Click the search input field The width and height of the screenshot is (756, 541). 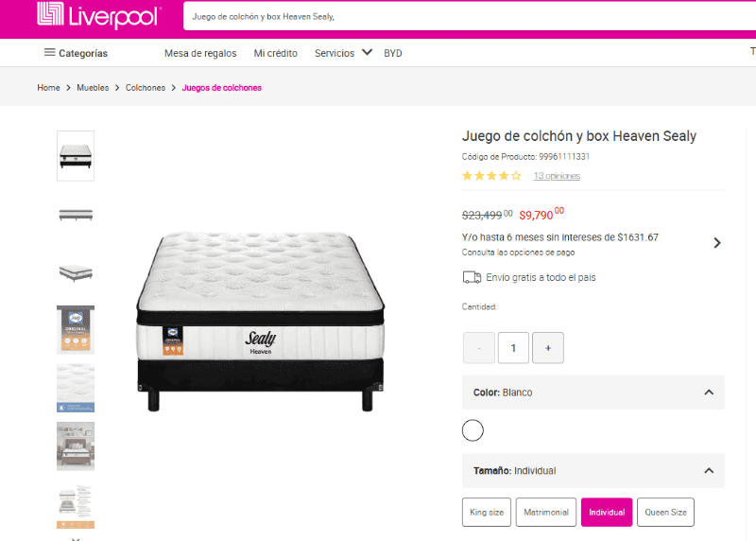pyautogui.click(x=454, y=17)
